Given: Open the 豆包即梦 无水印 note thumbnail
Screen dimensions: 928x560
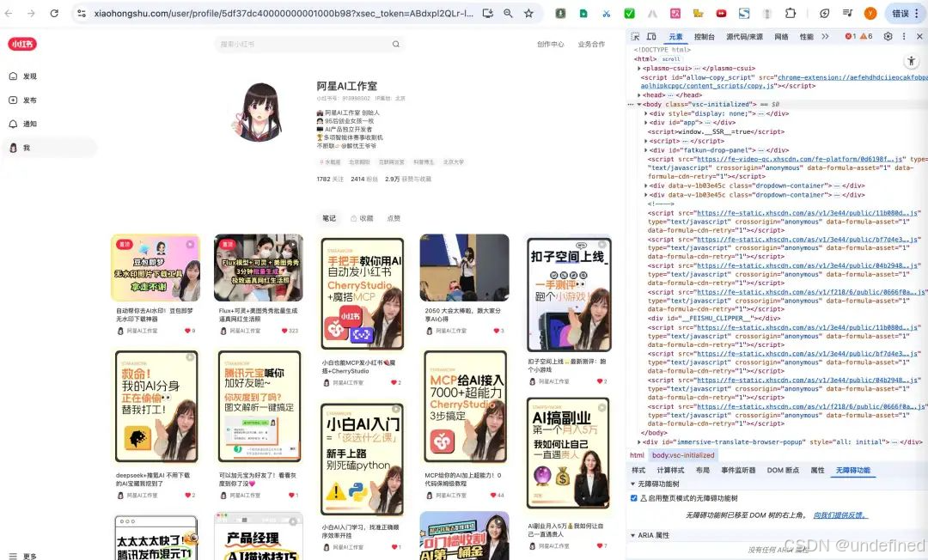Looking at the screenshot, I should pyautogui.click(x=155, y=268).
